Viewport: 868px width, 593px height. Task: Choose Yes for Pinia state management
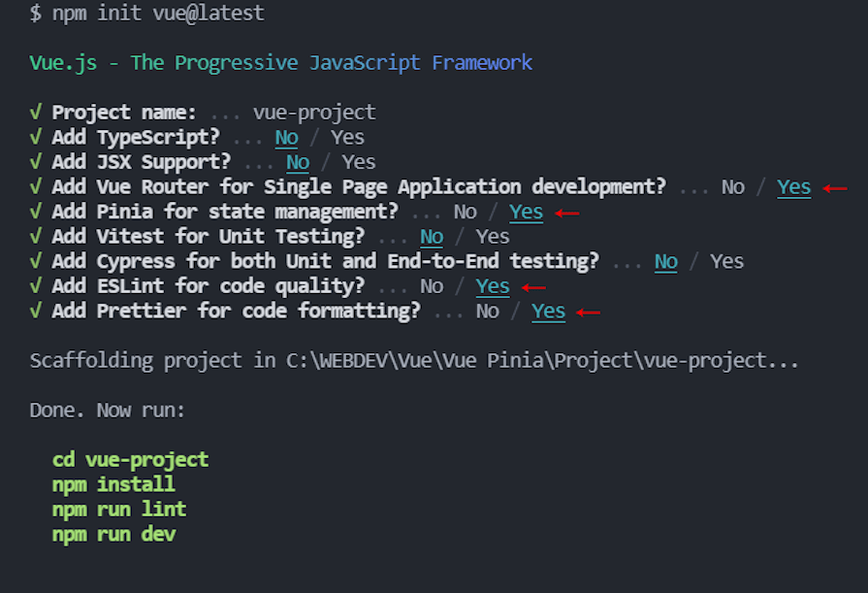[526, 213]
